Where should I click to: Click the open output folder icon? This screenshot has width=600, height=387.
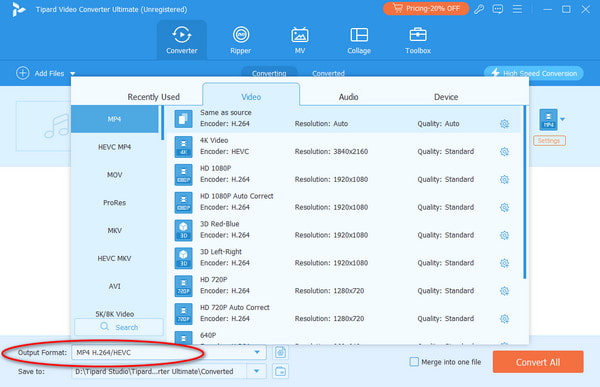click(x=280, y=371)
